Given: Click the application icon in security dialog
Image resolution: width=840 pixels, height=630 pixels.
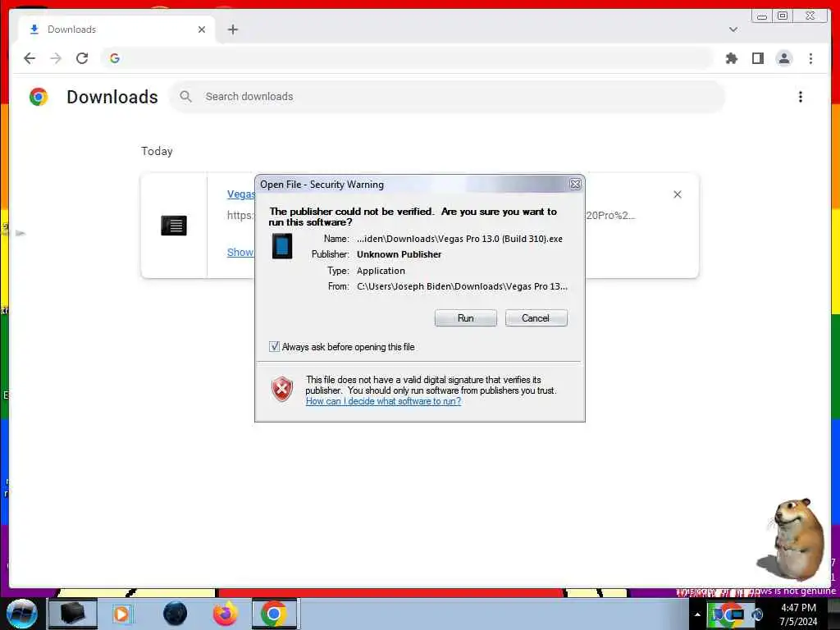Looking at the screenshot, I should tap(282, 246).
